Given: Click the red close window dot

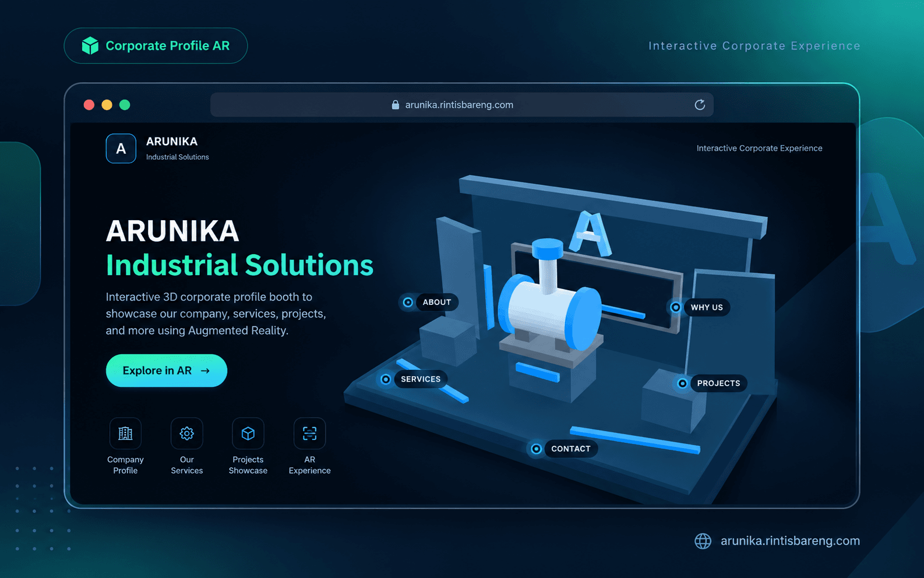Looking at the screenshot, I should tap(89, 105).
